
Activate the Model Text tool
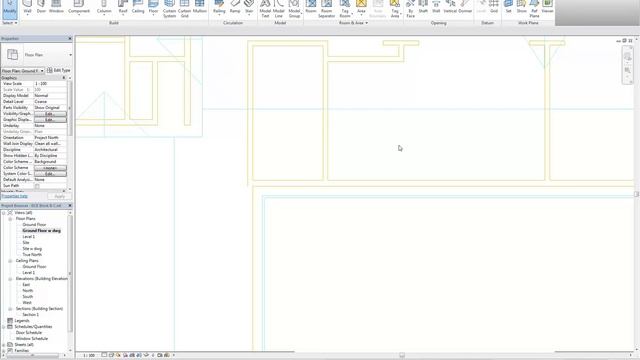tap(265, 9)
